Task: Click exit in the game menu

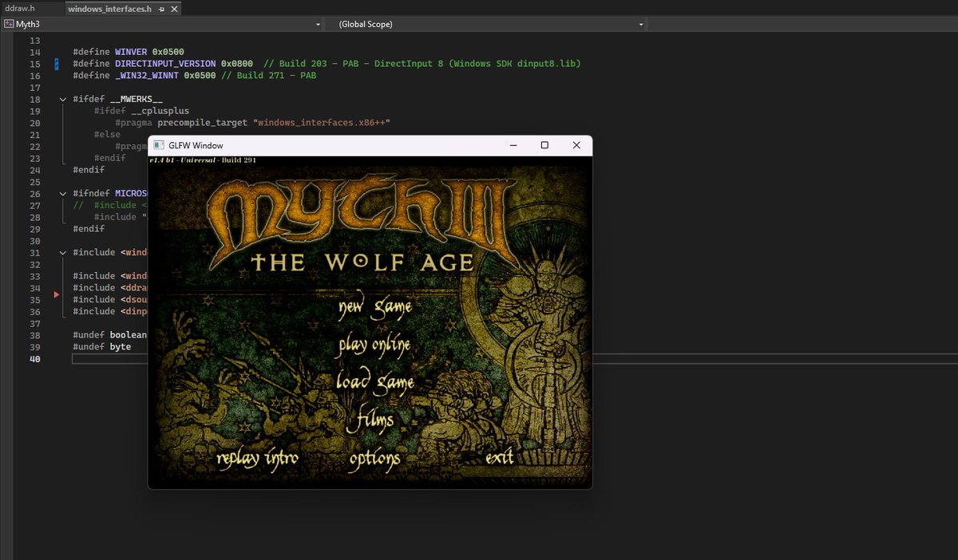Action: [x=499, y=457]
